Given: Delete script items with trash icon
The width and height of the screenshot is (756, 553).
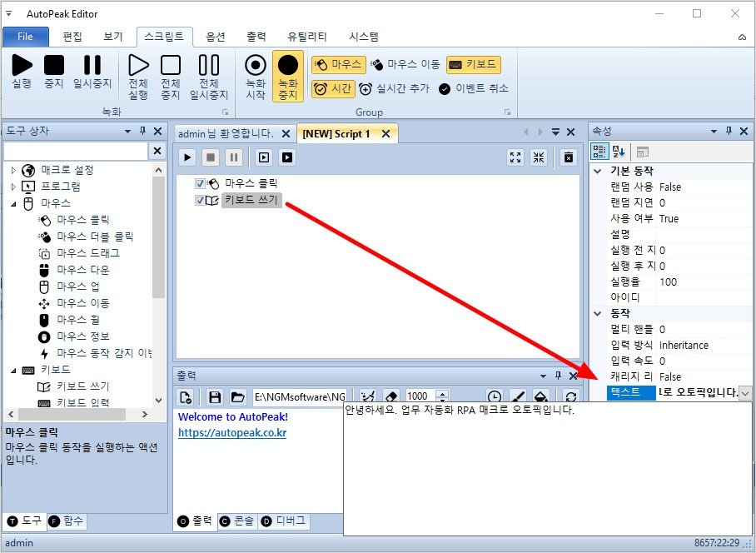Looking at the screenshot, I should (x=569, y=157).
